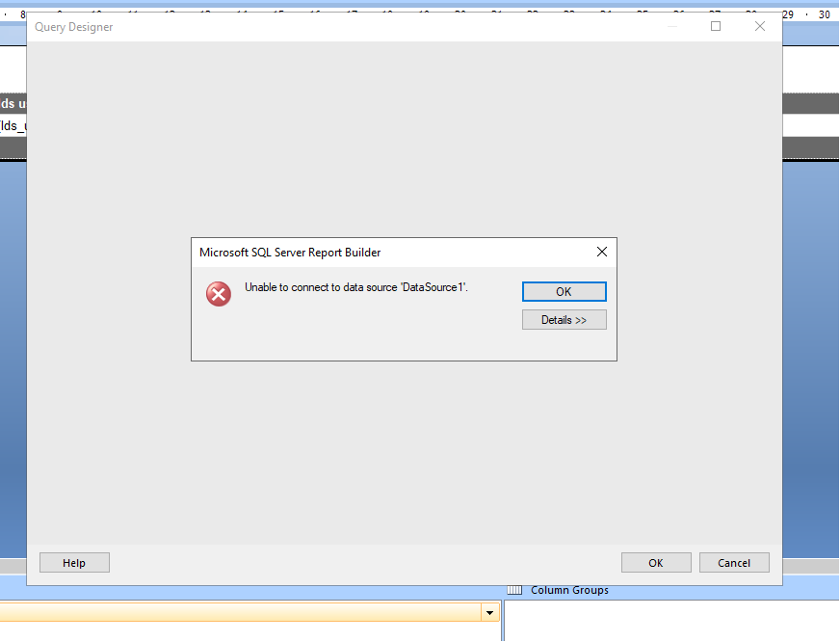Click OK in the error message dialog
The height and width of the screenshot is (642, 840).
tap(564, 291)
